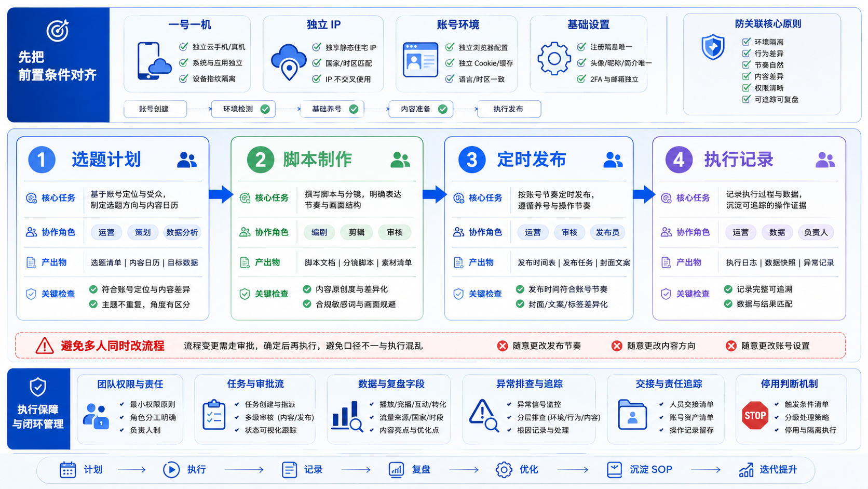Select the 账号创建 step
This screenshot has height=489, width=868.
[155, 109]
